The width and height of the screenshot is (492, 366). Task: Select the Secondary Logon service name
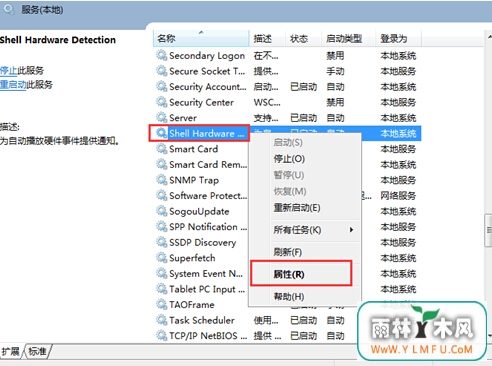tap(207, 55)
